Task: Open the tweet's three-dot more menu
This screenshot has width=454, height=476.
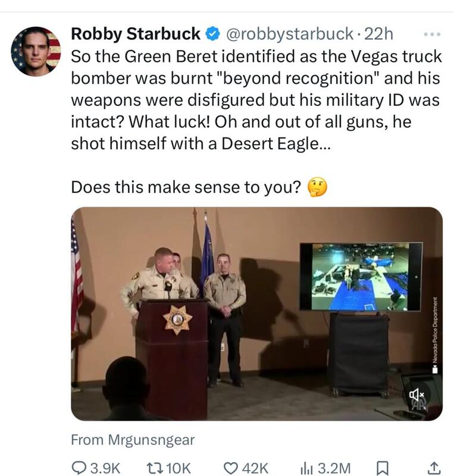Action: tap(432, 35)
